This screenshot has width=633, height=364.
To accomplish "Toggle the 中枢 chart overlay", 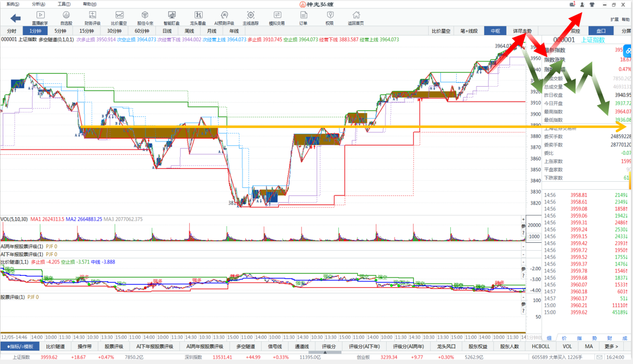I will (x=495, y=31).
